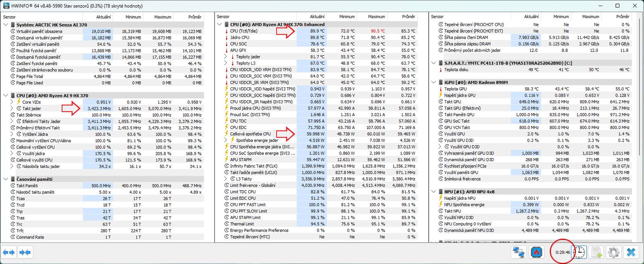644x264 pixels.
Task: Select the Tepelné škrcení (PROCHOT CPU) row
Action: 531,25
